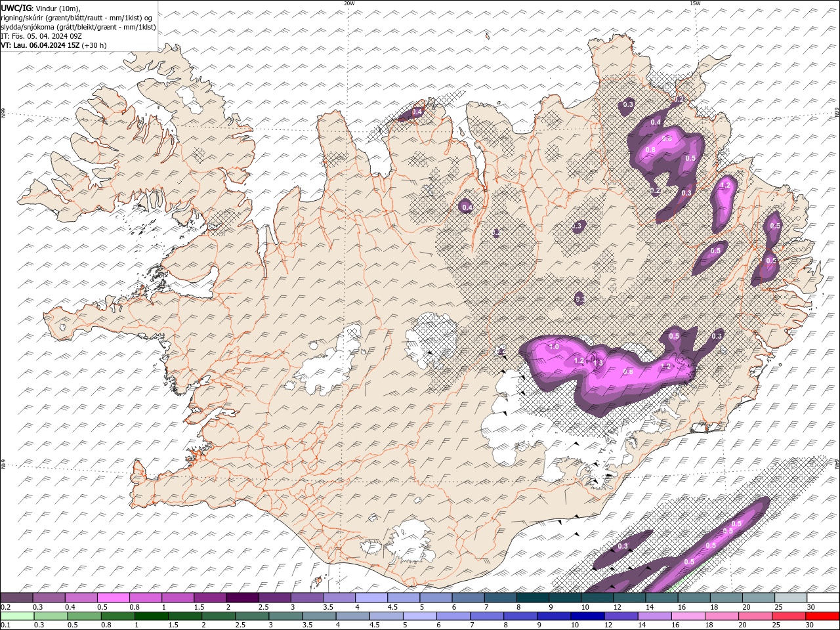Pick the lower legend swatch starting at 4.5
The width and height of the screenshot is (840, 630).
click(x=386, y=616)
